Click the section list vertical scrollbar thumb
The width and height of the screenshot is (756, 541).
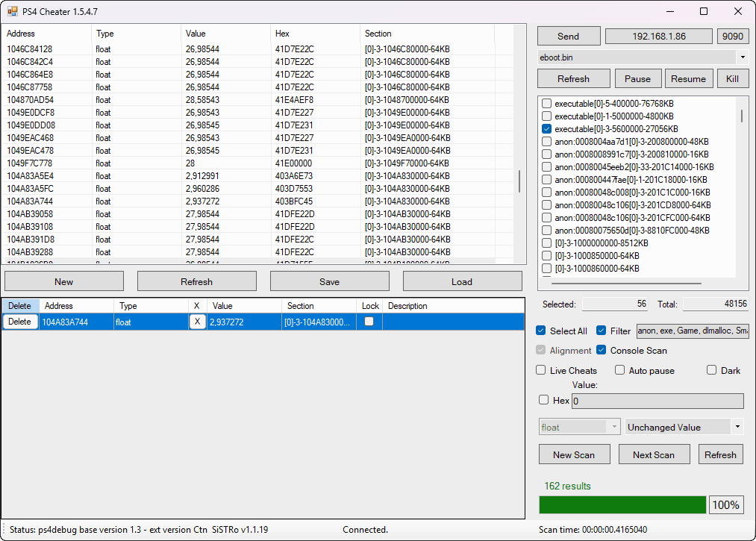click(741, 116)
